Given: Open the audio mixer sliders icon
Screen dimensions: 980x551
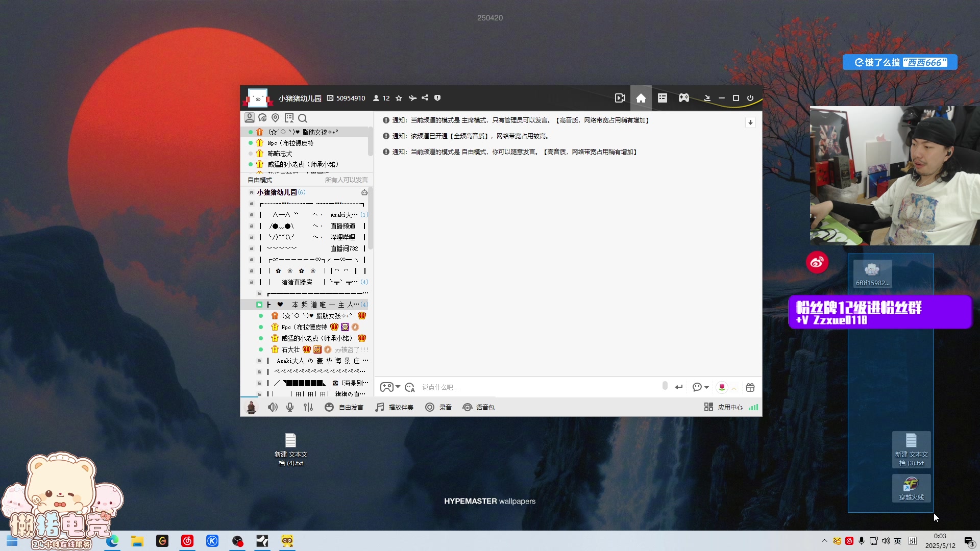Looking at the screenshot, I should [x=308, y=407].
